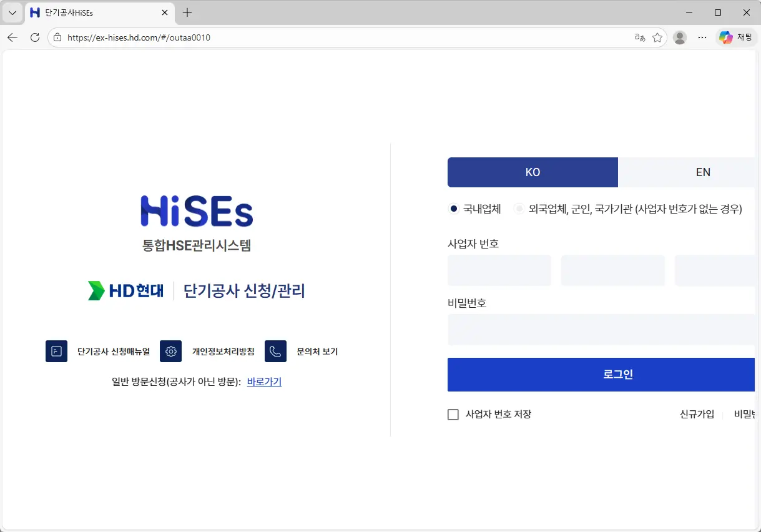Add page to favorites with star icon
Viewport: 761px width, 532px height.
(x=657, y=37)
